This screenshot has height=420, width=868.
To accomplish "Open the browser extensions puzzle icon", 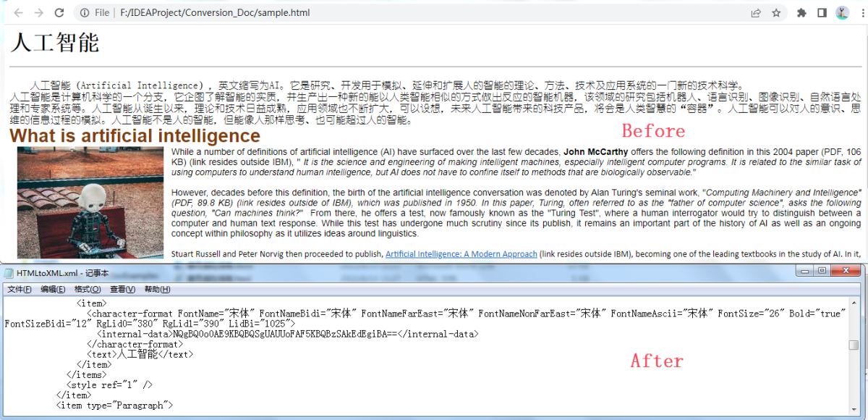I will tap(801, 12).
